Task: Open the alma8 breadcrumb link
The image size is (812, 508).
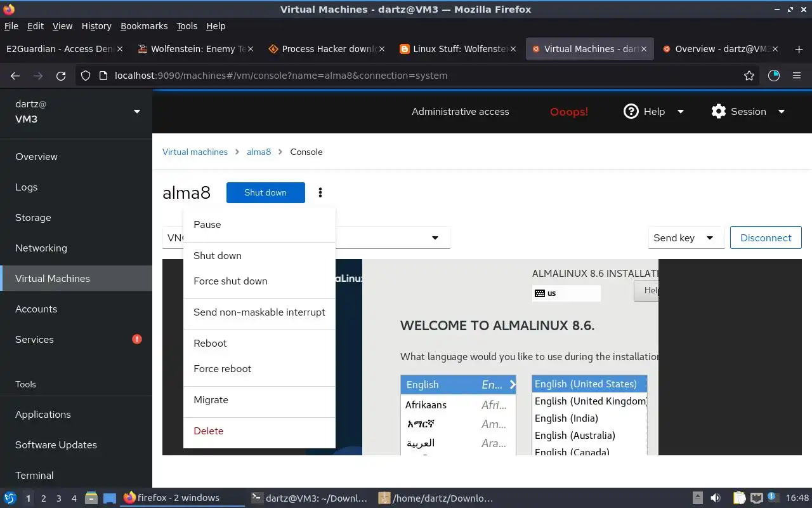Action: (x=259, y=152)
